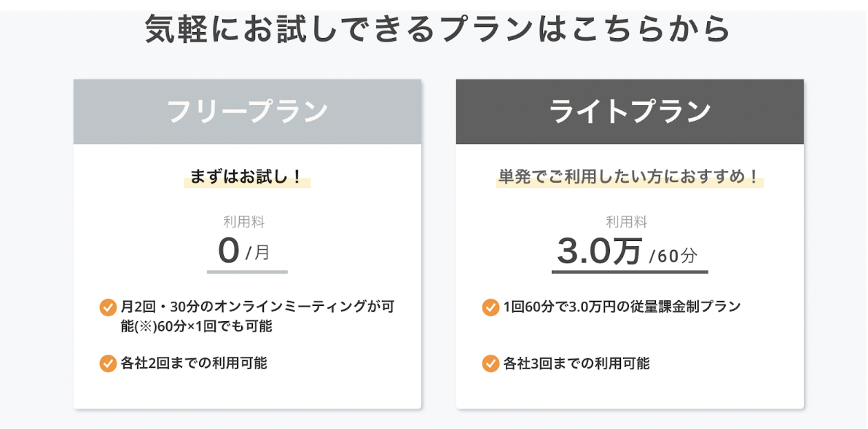Click the light gray underline beneath 0 /月
This screenshot has width=868, height=429.
coord(247,272)
